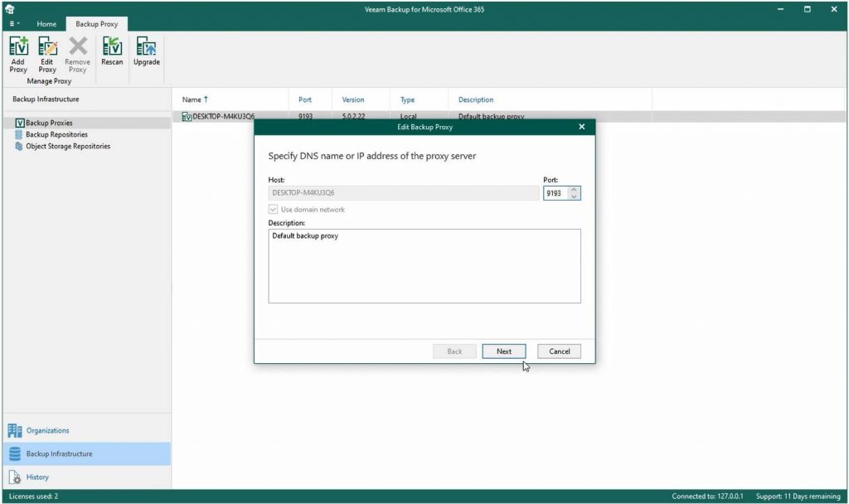This screenshot has width=849, height=504.
Task: Close the Edit Backup Proxy dialog
Action: (581, 127)
